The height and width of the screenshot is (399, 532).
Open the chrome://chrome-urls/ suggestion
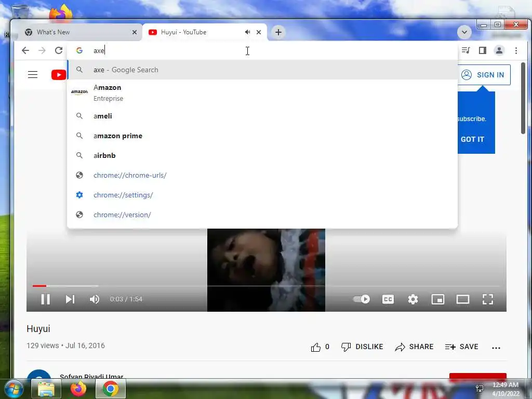pyautogui.click(x=262, y=175)
